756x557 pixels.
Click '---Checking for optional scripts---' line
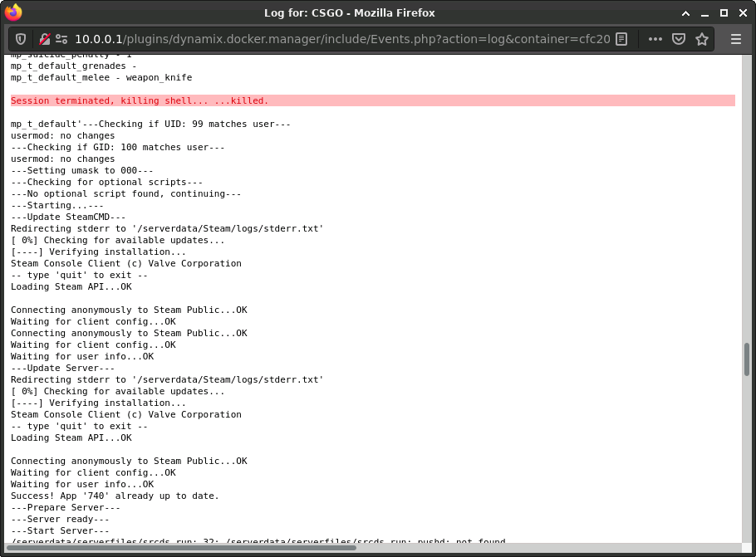tap(106, 182)
